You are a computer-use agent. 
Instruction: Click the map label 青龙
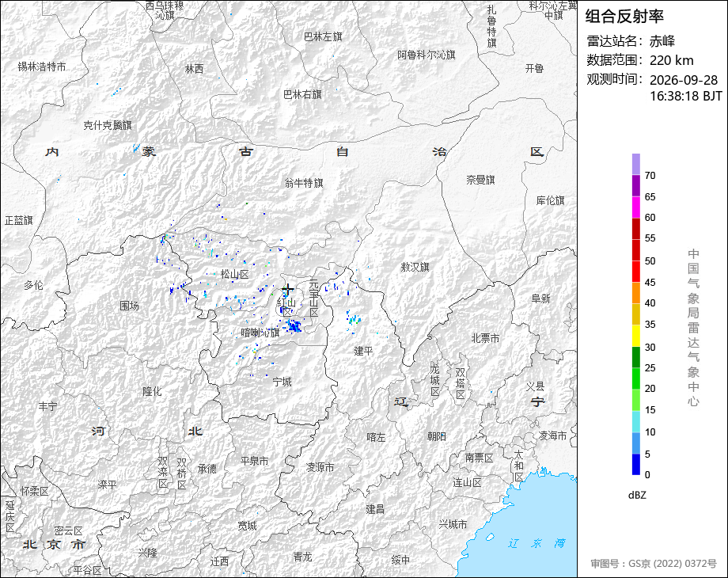(302, 557)
